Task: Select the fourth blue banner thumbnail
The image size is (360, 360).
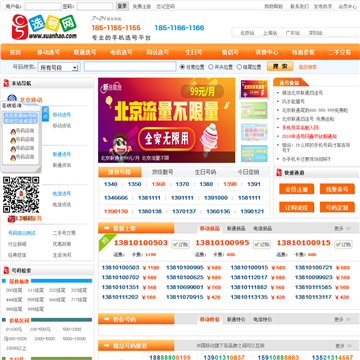Action: [x=254, y=154]
